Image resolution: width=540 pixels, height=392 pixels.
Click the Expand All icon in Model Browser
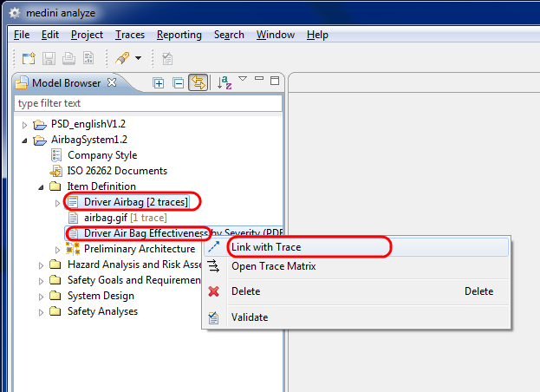click(x=159, y=83)
